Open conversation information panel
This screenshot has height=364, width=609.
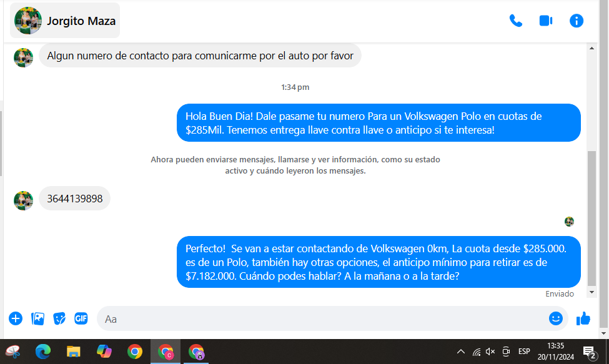pyautogui.click(x=577, y=21)
